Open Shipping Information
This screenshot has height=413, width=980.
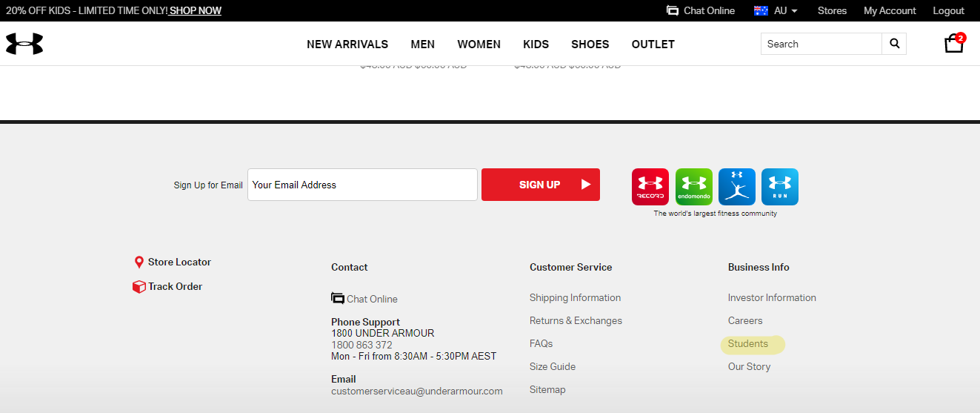tap(576, 297)
